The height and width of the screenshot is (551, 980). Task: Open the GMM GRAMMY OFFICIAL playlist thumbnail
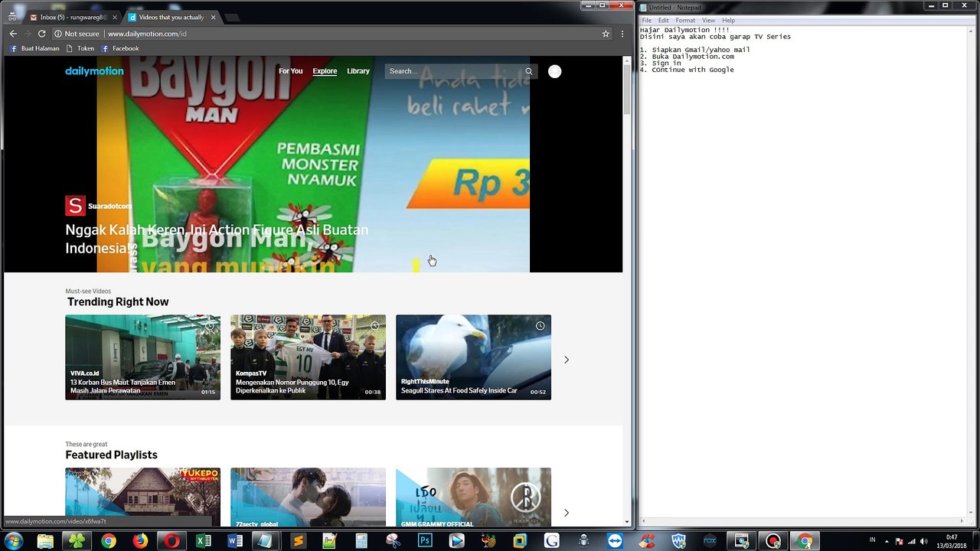click(473, 497)
